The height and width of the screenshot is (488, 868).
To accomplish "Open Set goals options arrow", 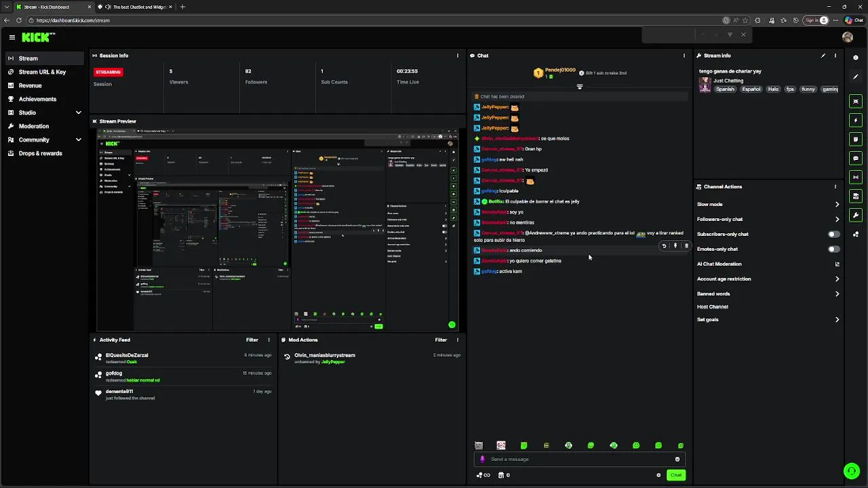I will pos(837,319).
